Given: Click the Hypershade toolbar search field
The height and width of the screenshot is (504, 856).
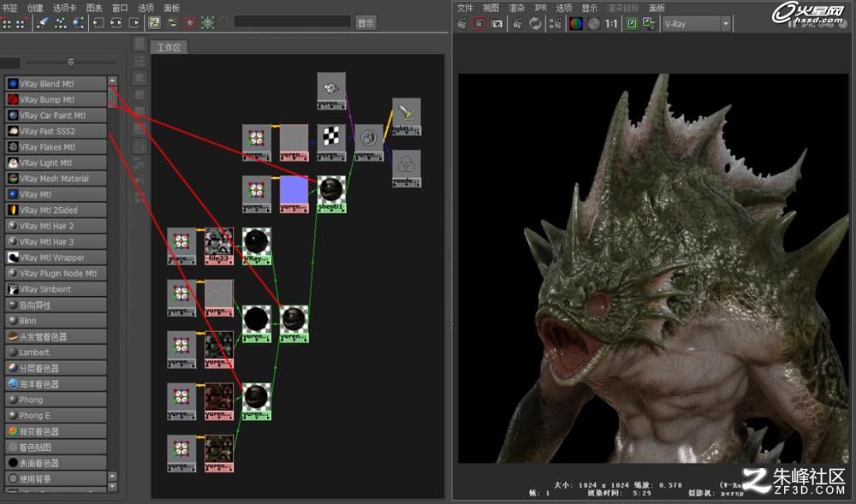Looking at the screenshot, I should pos(292,21).
